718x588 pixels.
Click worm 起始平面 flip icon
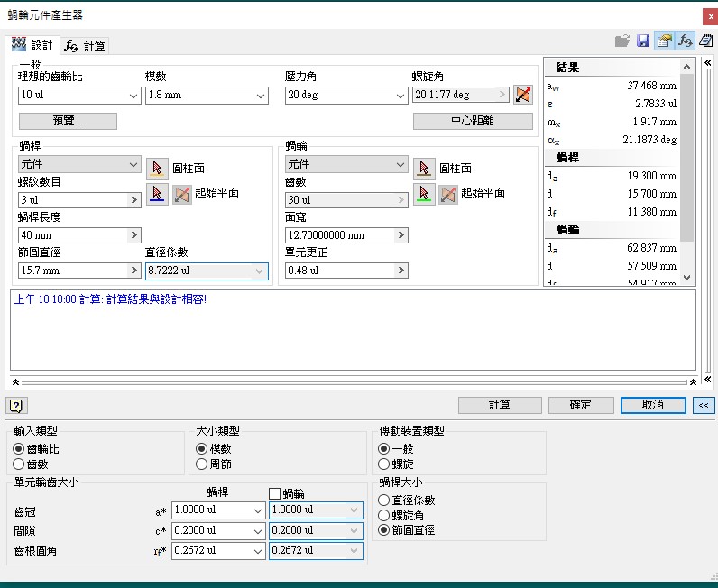(x=182, y=194)
